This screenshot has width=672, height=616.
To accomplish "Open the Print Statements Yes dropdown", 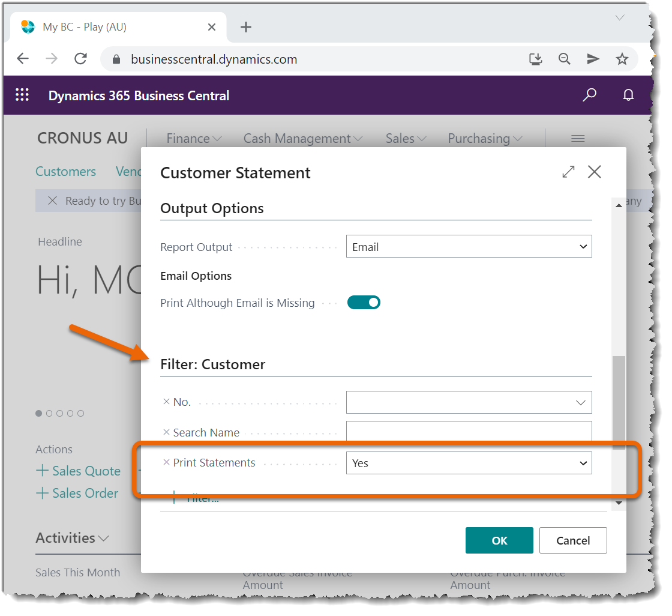I will coord(469,463).
